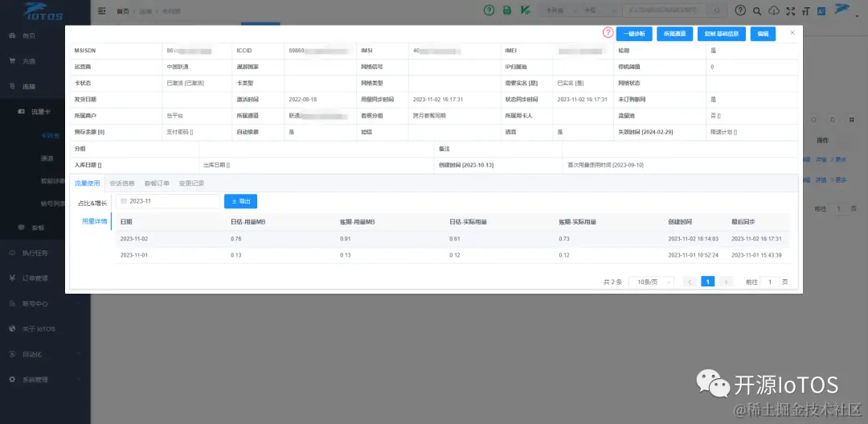Click the 账期-实际用量 column header
This screenshot has height=424, width=868.
577,222
